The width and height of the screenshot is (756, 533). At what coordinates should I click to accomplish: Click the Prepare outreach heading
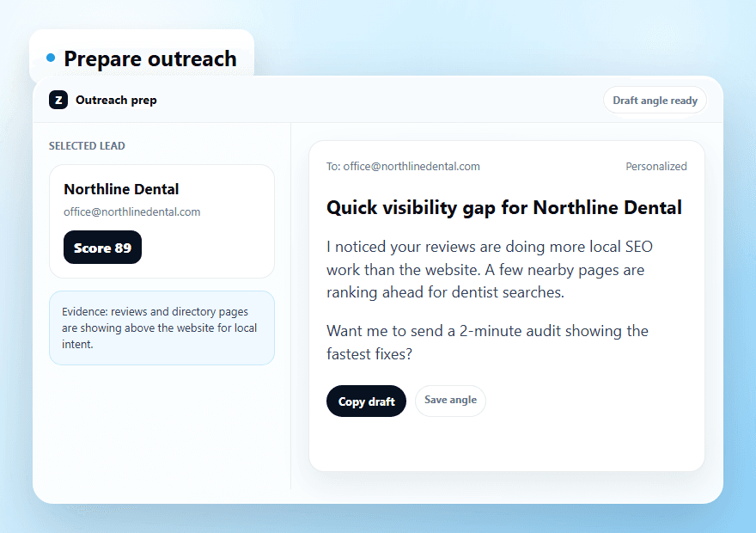coord(150,58)
